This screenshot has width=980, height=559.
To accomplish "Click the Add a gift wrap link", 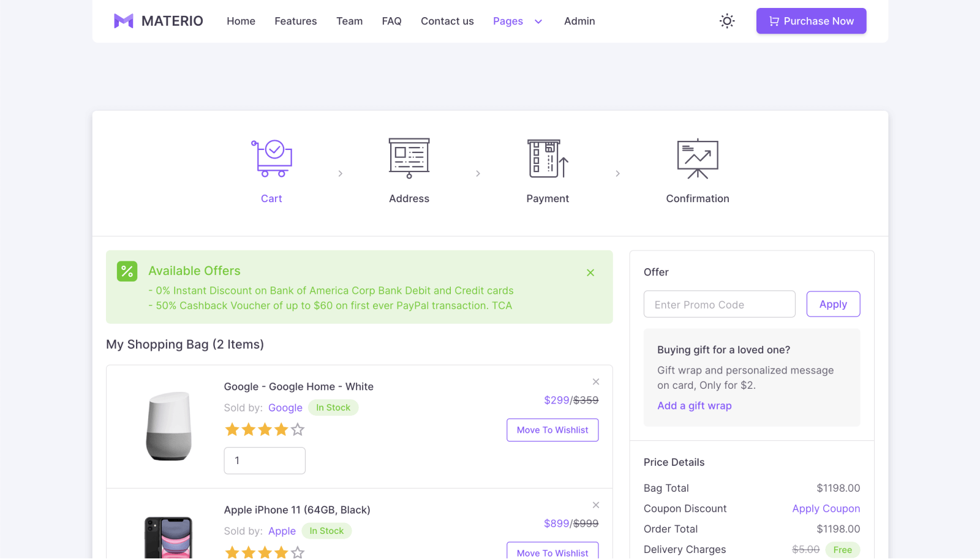I will click(x=695, y=405).
